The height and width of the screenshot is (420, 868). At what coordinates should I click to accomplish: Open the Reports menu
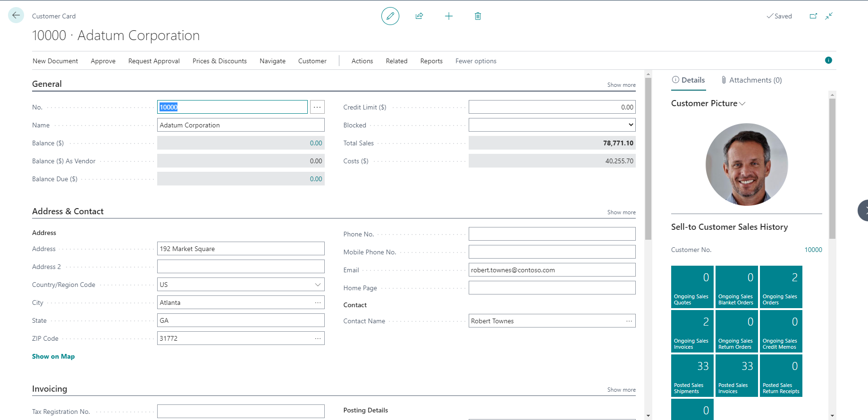tap(431, 61)
